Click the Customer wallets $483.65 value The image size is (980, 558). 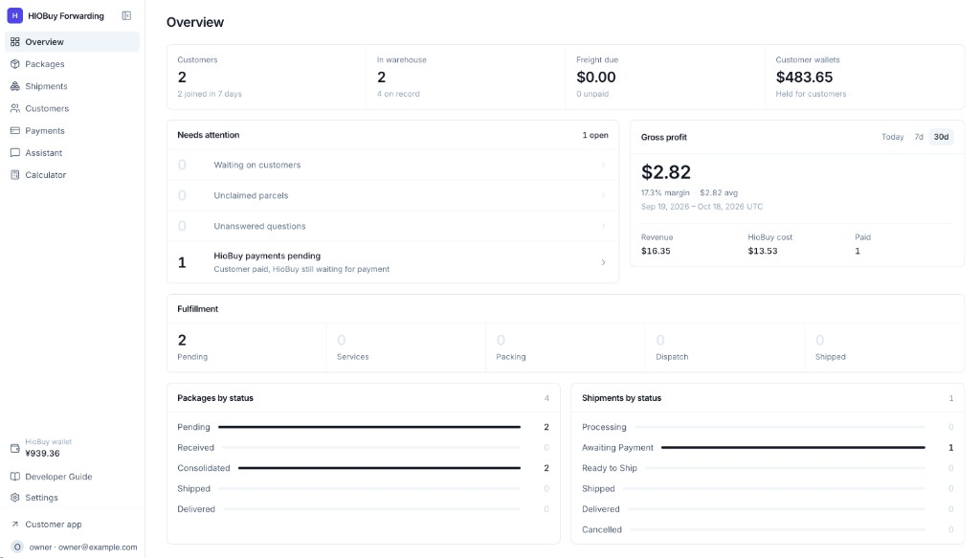pos(804,77)
